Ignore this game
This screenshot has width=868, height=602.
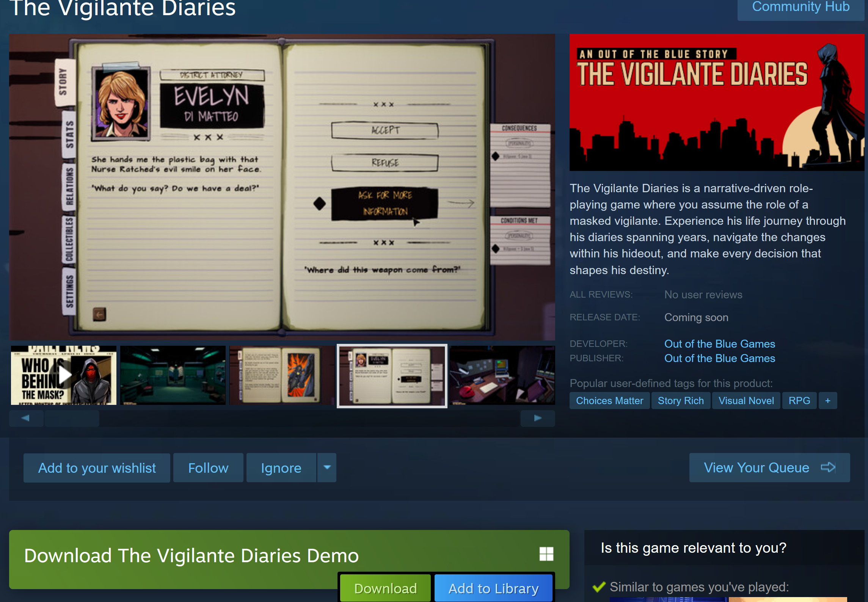coord(281,468)
